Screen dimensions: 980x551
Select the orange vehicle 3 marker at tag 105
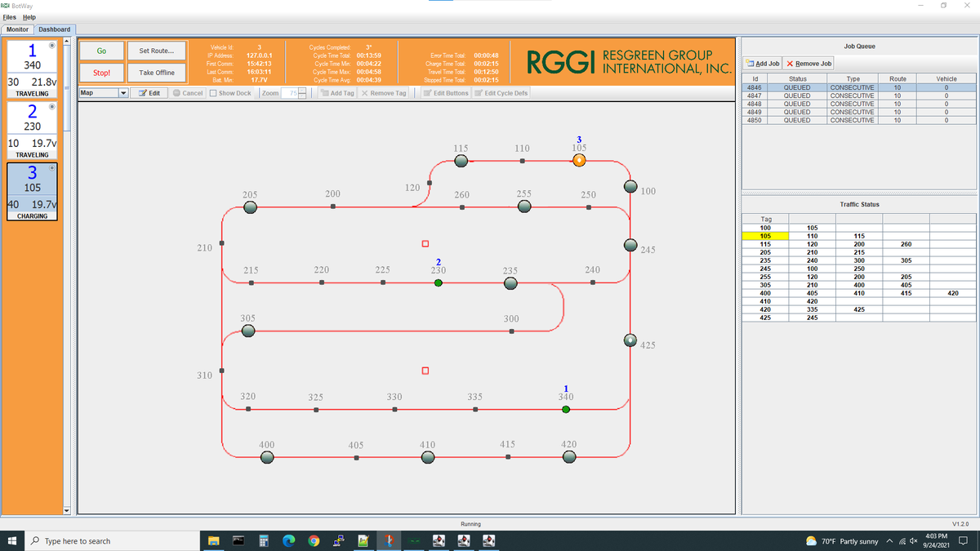tap(579, 161)
